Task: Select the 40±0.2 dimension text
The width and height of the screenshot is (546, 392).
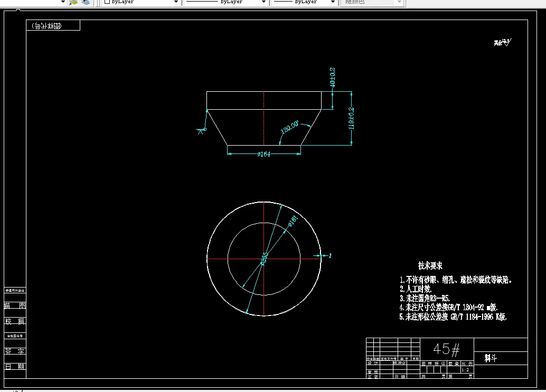Action: pos(333,78)
